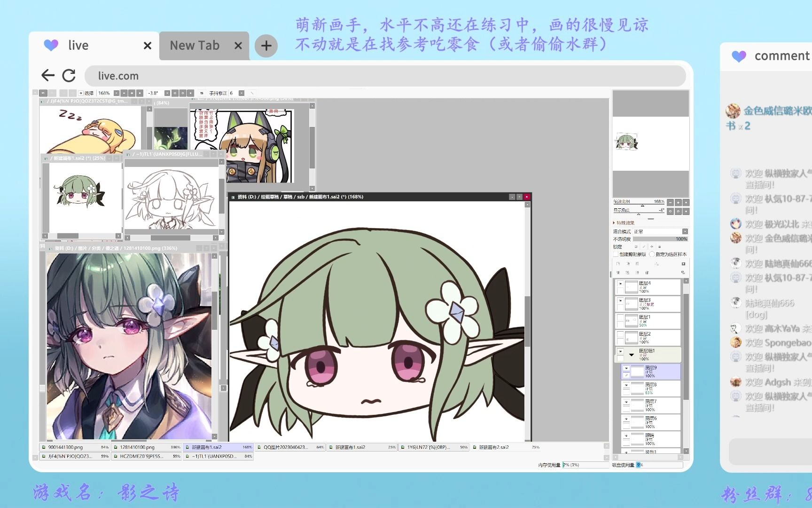Click the clear layer icon before the trash
This screenshot has width=812, height=508.
(637, 273)
